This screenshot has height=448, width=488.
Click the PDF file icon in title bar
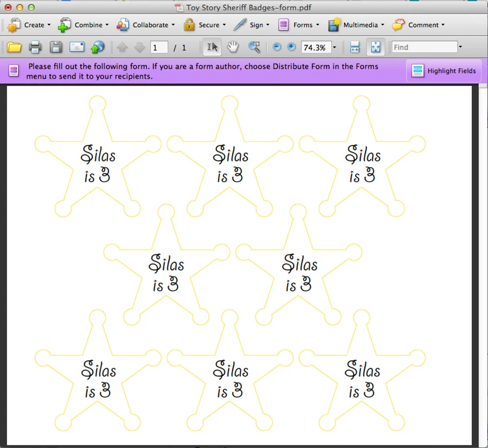pyautogui.click(x=179, y=8)
